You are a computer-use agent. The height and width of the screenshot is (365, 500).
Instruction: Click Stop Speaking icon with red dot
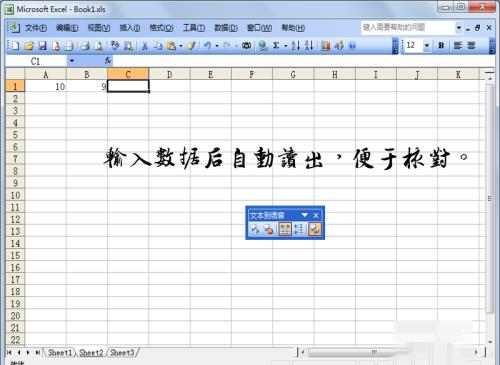(269, 229)
